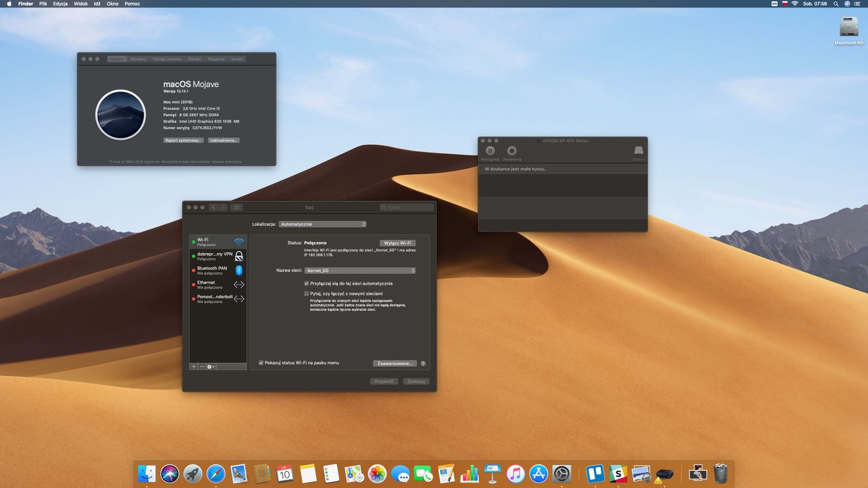Viewport: 868px width, 488px height.
Task: Uncheck 'Pokazuj status Wi-Fi na pasku menu'
Action: coord(261,363)
